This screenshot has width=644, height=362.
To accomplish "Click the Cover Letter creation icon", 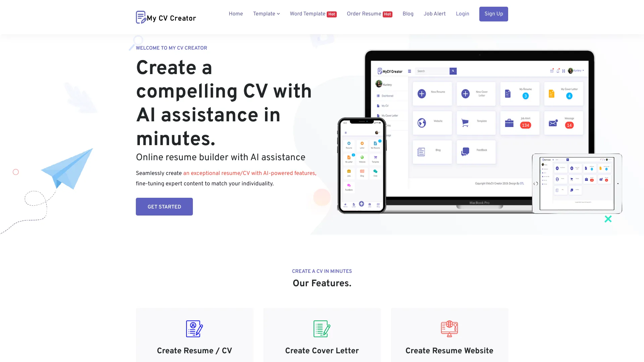I will [x=322, y=328].
